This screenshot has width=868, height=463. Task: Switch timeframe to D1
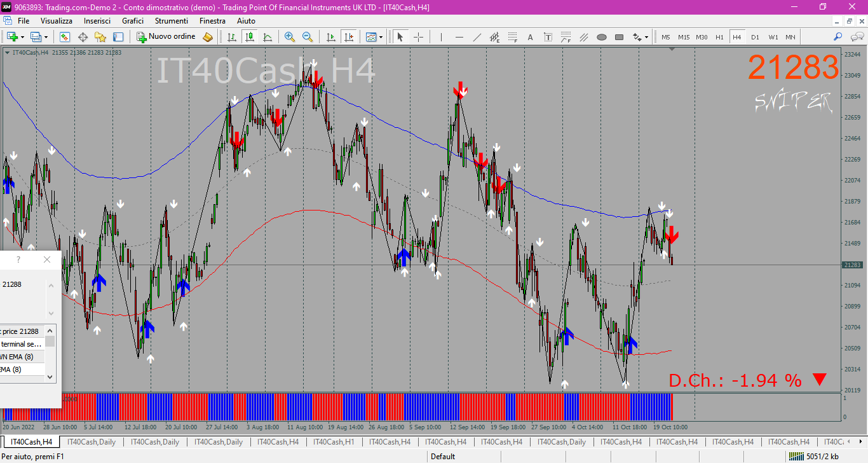[755, 37]
